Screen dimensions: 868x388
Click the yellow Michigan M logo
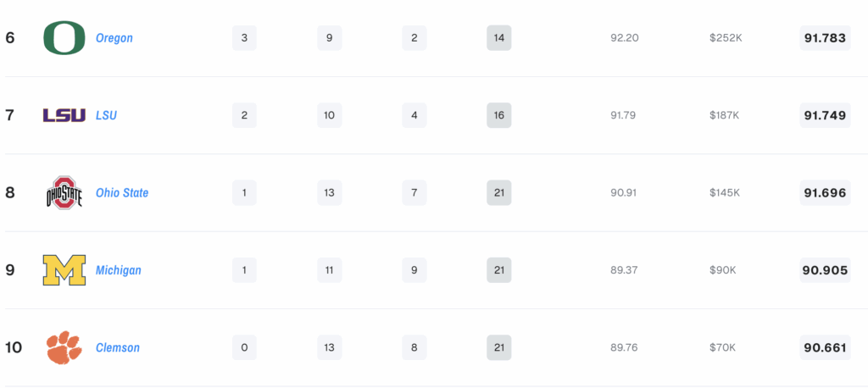pyautogui.click(x=64, y=270)
